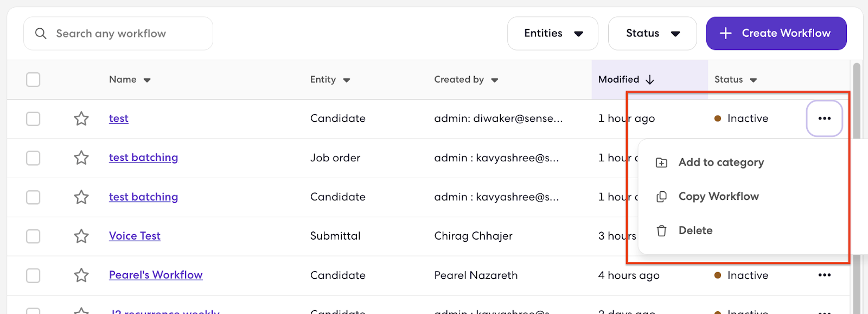
Task: Select 'Copy Workflow' from the context menu
Action: (x=718, y=196)
